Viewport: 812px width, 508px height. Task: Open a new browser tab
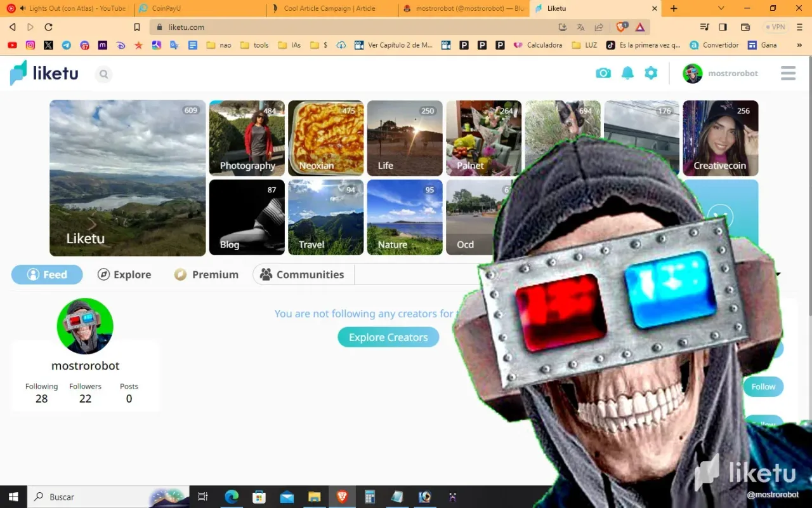point(674,8)
